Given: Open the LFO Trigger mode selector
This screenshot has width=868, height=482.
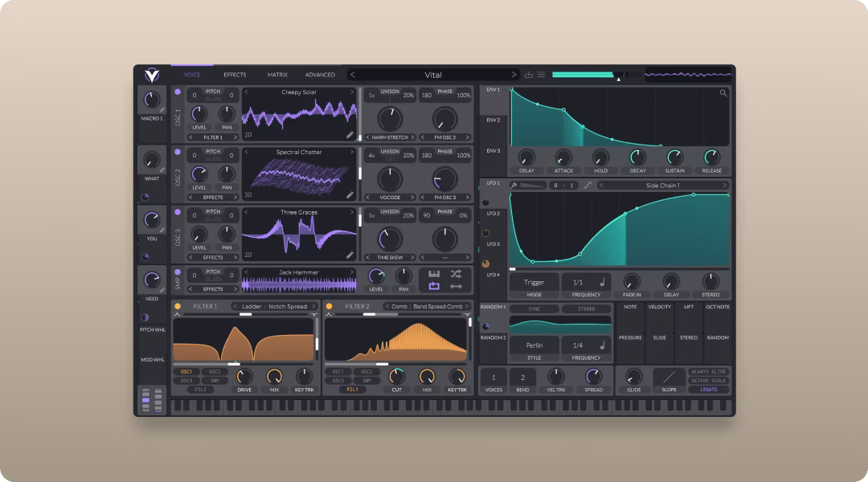Looking at the screenshot, I should click(x=534, y=282).
